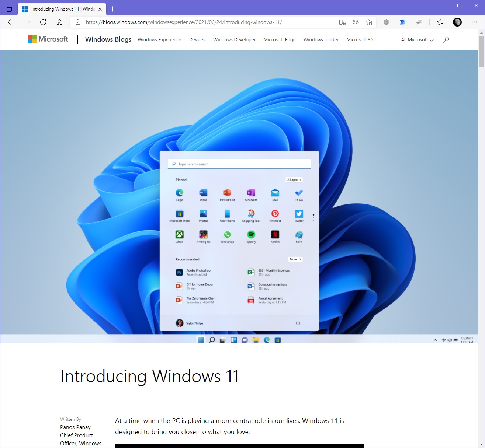Click the extension icon beside Power Automate
Image resolution: width=485 pixels, height=448 pixels.
point(419,22)
